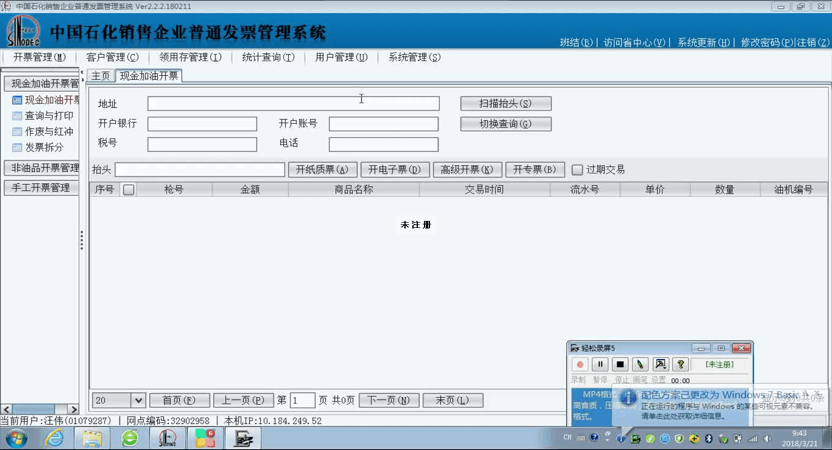
Task: Click the 开电子票 button
Action: point(395,169)
